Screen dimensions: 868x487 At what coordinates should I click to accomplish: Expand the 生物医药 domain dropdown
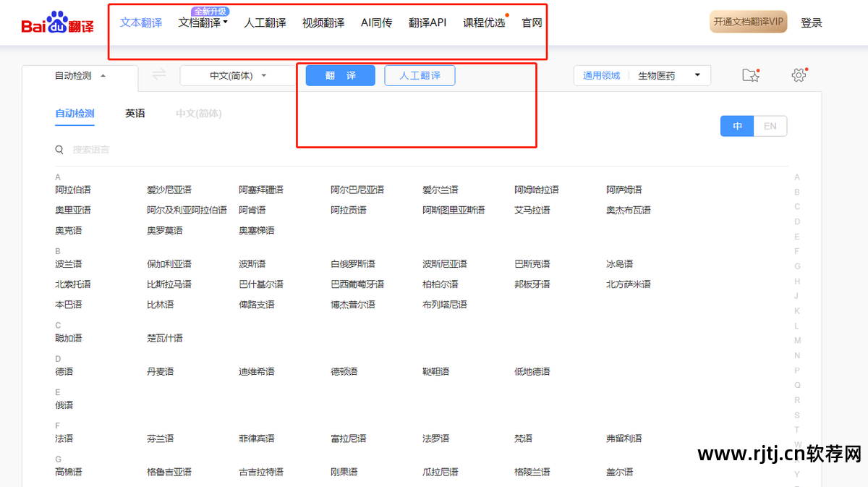coord(669,75)
